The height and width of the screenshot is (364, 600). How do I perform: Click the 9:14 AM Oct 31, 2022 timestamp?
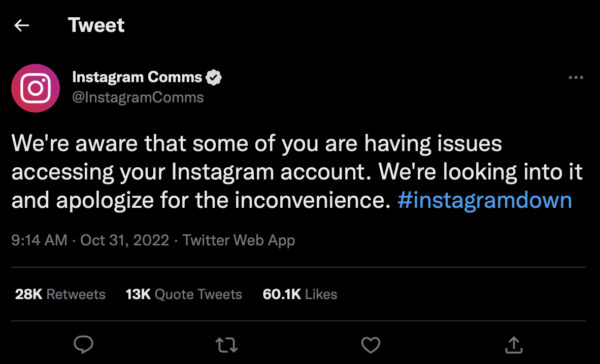click(x=90, y=240)
